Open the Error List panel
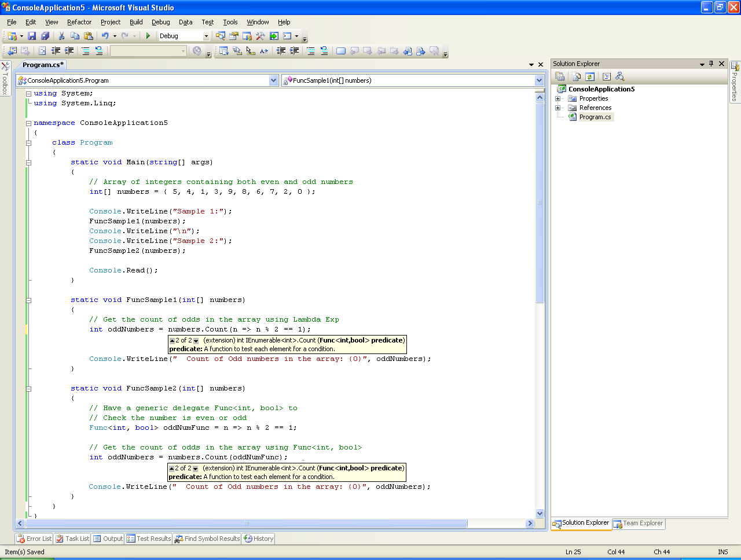 (x=34, y=539)
